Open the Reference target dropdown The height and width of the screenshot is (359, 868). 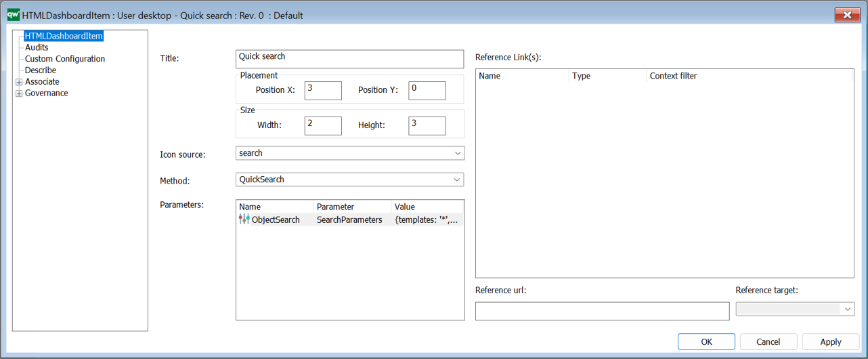tap(847, 310)
